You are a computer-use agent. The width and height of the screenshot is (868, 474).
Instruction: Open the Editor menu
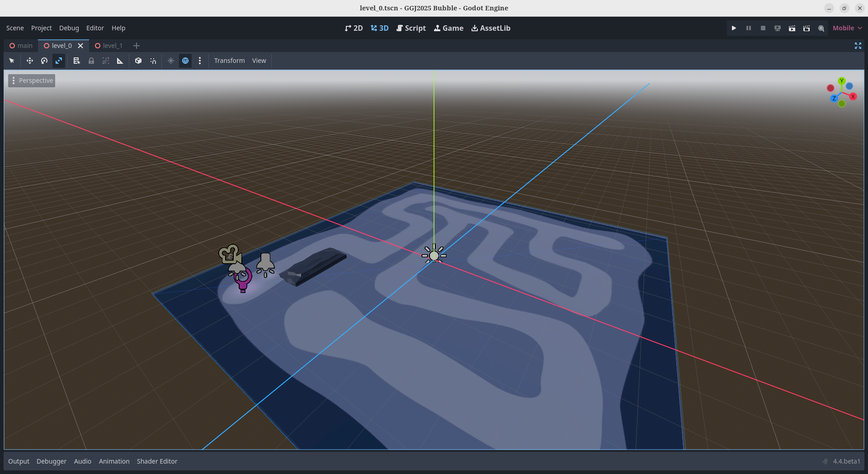(95, 28)
